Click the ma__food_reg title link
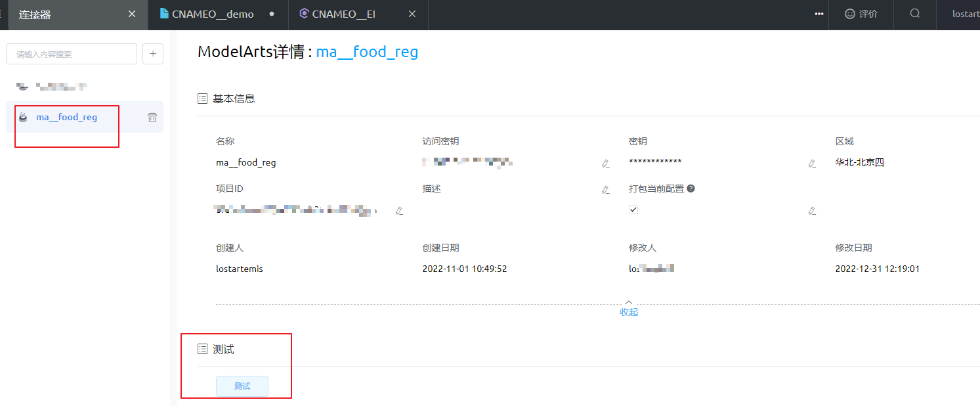Screen dimensions: 980x406 (x=367, y=52)
